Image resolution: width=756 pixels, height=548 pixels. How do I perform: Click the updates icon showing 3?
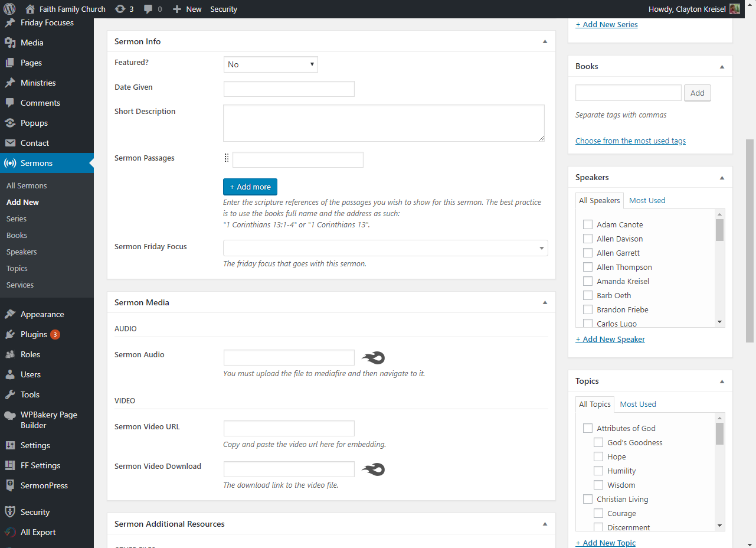click(120, 9)
